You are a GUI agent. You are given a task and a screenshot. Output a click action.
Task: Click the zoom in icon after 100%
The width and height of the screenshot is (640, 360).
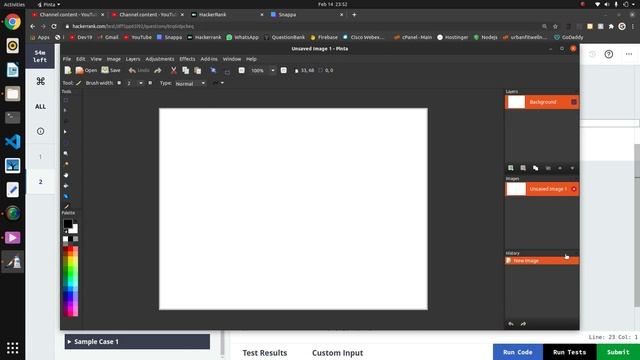pyautogui.click(x=284, y=70)
